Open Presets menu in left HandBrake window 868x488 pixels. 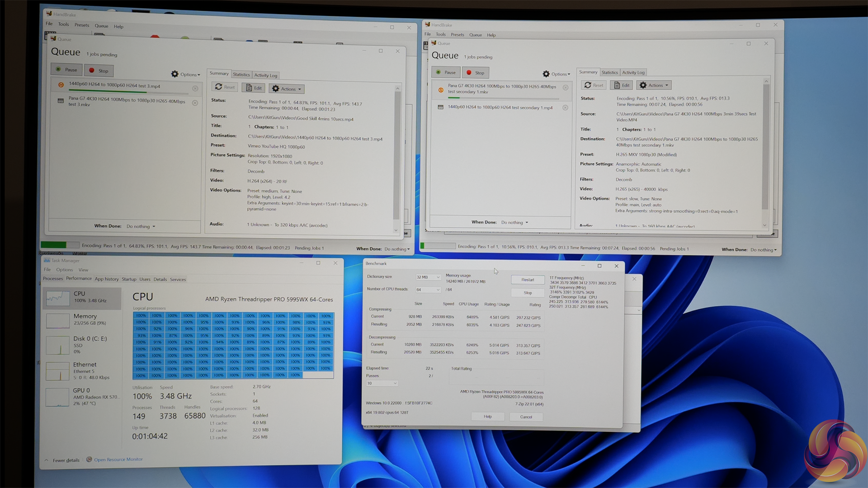[x=82, y=25]
